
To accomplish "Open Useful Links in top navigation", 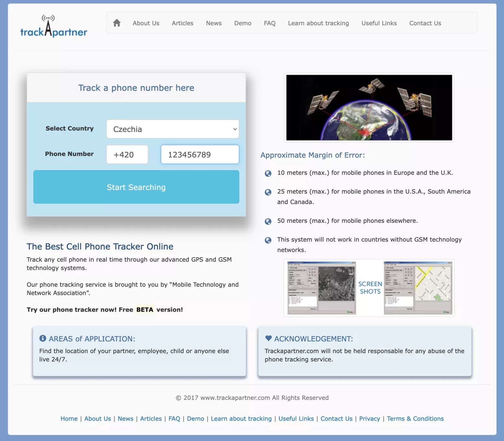I will point(379,23).
